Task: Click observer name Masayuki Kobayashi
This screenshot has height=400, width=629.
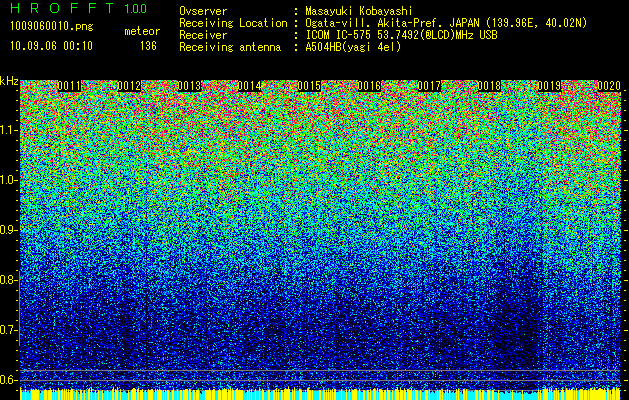Action: click(359, 11)
